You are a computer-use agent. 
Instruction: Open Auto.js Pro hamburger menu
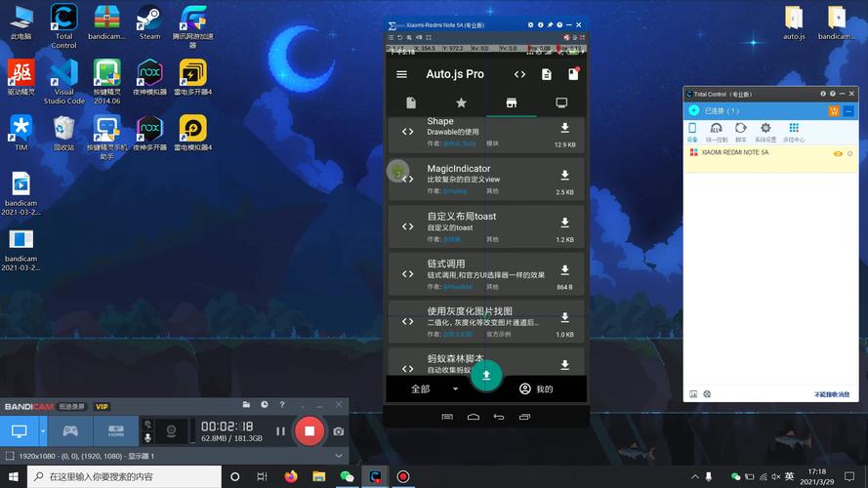point(402,74)
